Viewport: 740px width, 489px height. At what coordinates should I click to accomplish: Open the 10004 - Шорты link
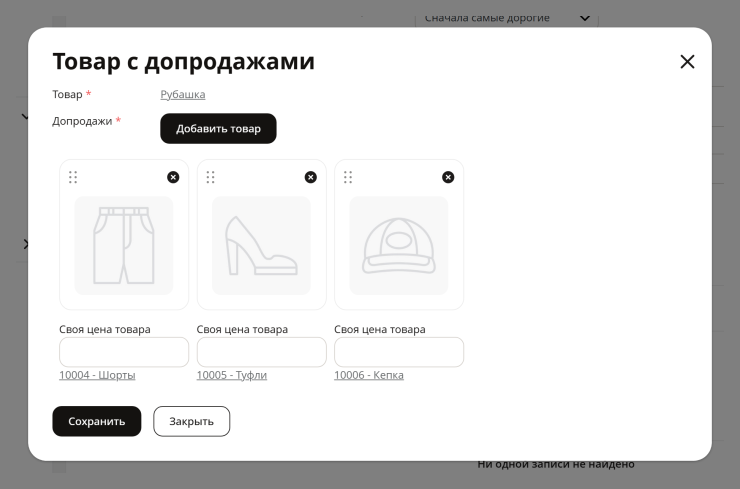pos(97,375)
